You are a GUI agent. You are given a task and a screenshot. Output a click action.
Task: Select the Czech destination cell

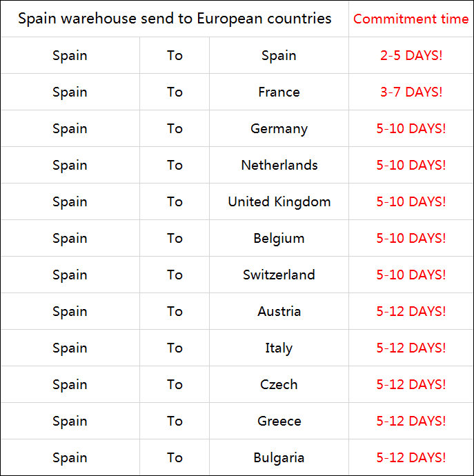[x=279, y=384]
